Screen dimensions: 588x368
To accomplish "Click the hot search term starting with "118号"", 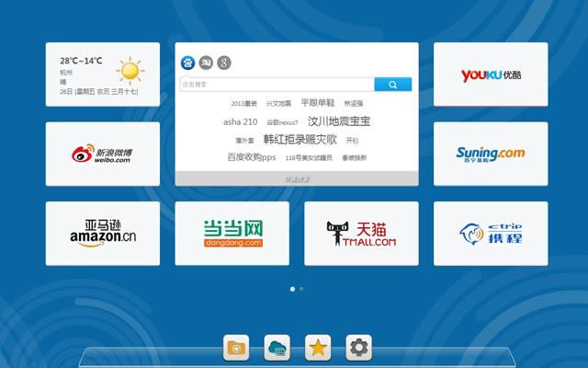I will (309, 158).
